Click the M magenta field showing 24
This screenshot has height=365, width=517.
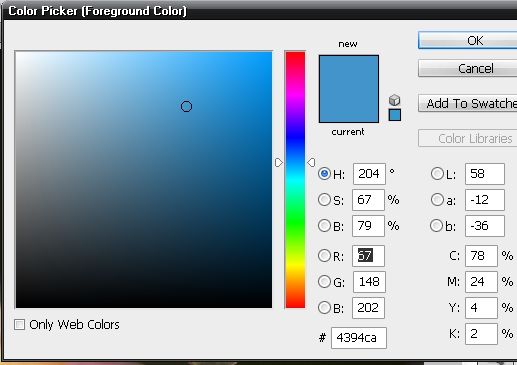pos(481,282)
